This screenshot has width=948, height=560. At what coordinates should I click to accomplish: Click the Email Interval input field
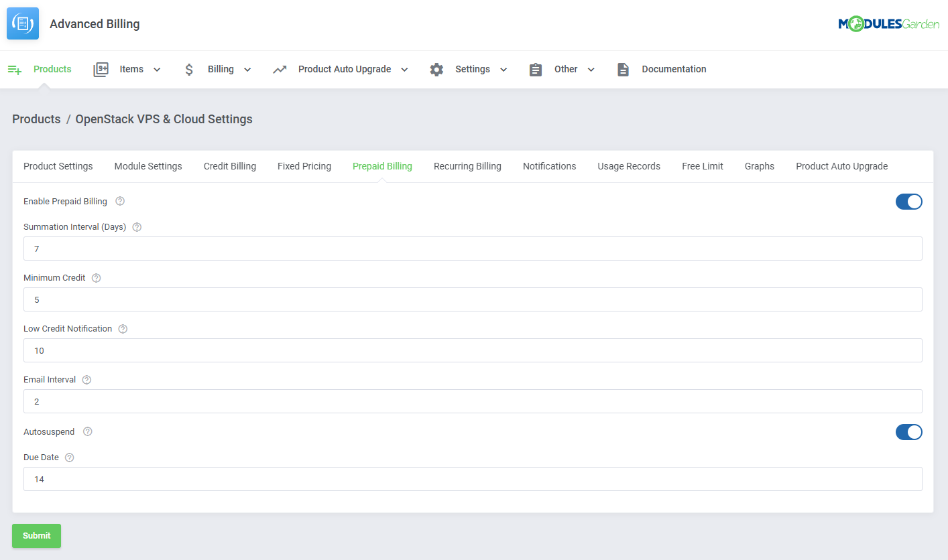473,401
